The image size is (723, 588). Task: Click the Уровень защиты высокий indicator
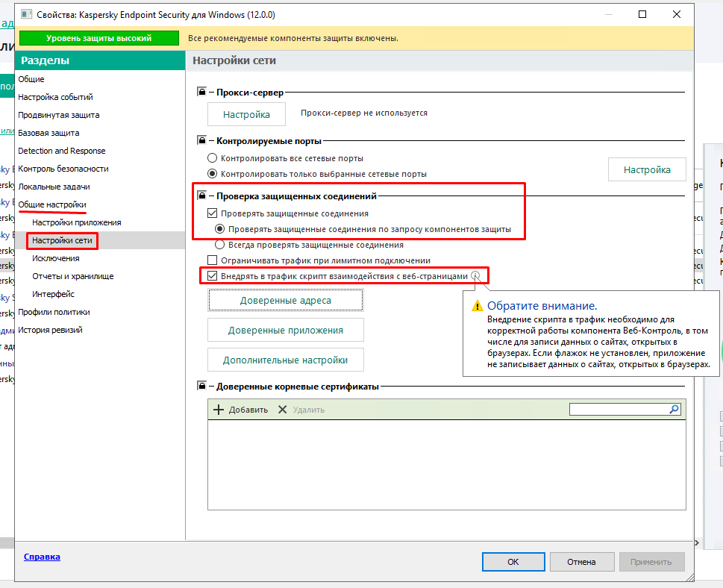click(98, 38)
